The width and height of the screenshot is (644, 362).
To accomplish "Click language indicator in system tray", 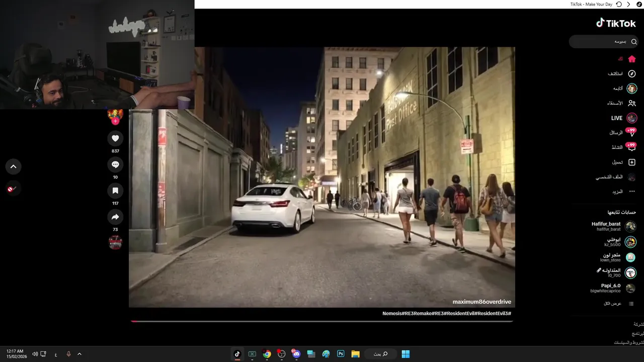I will pos(56,354).
